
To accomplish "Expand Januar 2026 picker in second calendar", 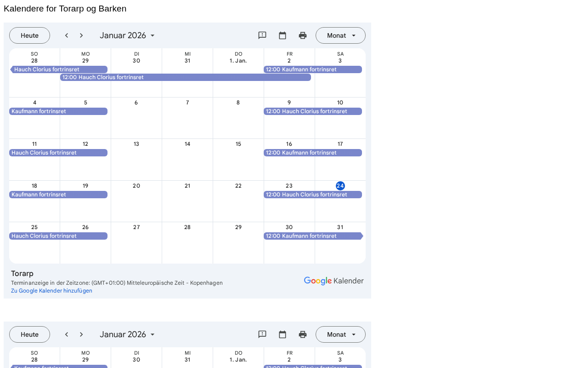I will [x=128, y=334].
